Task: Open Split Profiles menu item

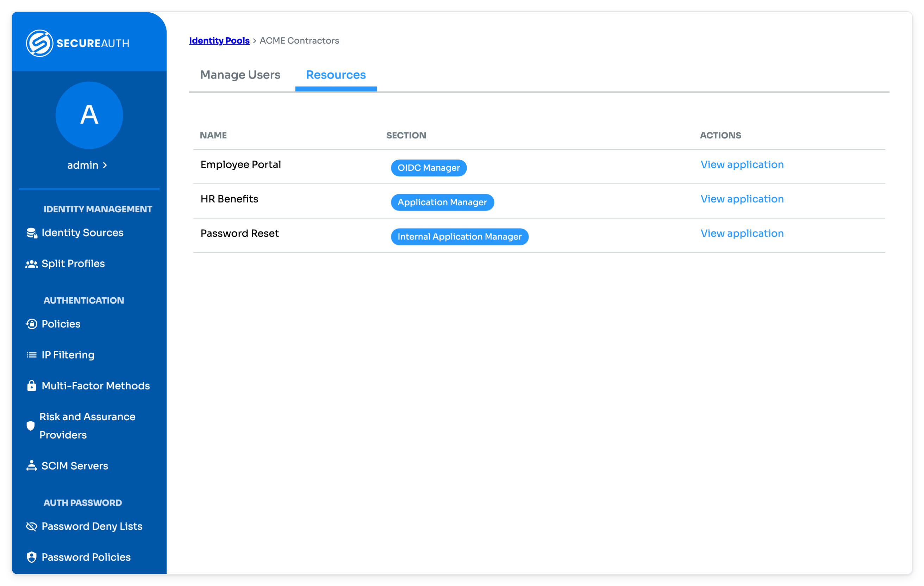Action: click(73, 263)
